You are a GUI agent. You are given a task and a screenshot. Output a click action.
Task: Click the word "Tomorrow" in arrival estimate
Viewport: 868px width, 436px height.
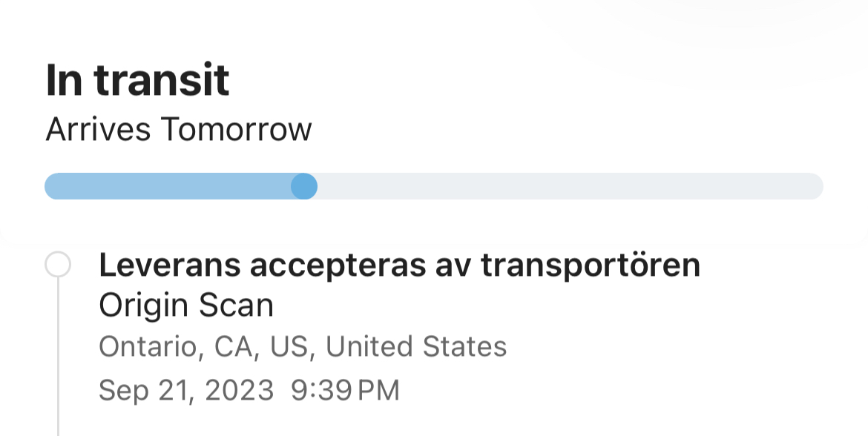tap(236, 130)
